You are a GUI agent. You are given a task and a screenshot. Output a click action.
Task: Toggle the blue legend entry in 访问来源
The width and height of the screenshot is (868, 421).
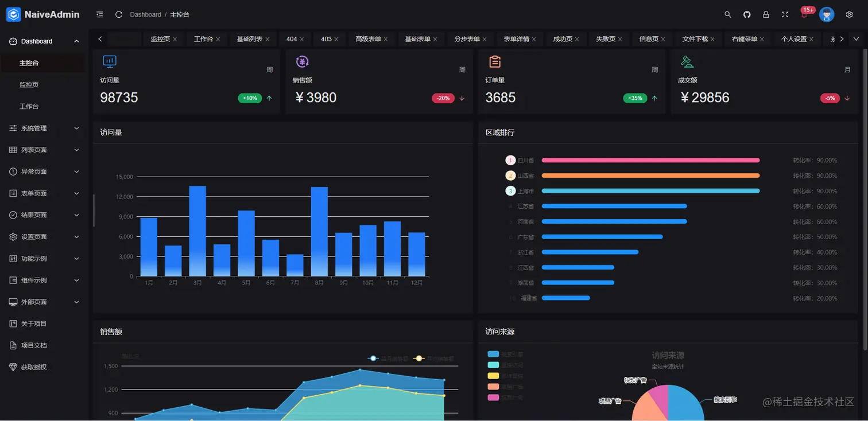coord(505,354)
